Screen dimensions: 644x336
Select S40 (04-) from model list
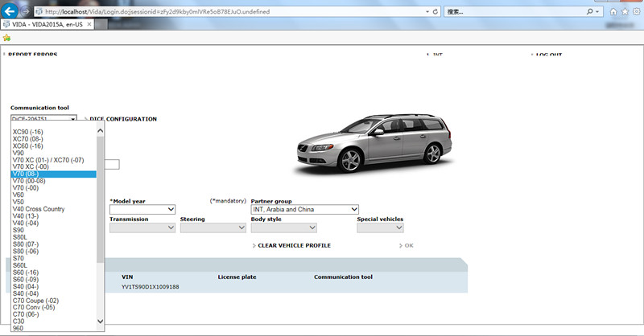(x=54, y=286)
